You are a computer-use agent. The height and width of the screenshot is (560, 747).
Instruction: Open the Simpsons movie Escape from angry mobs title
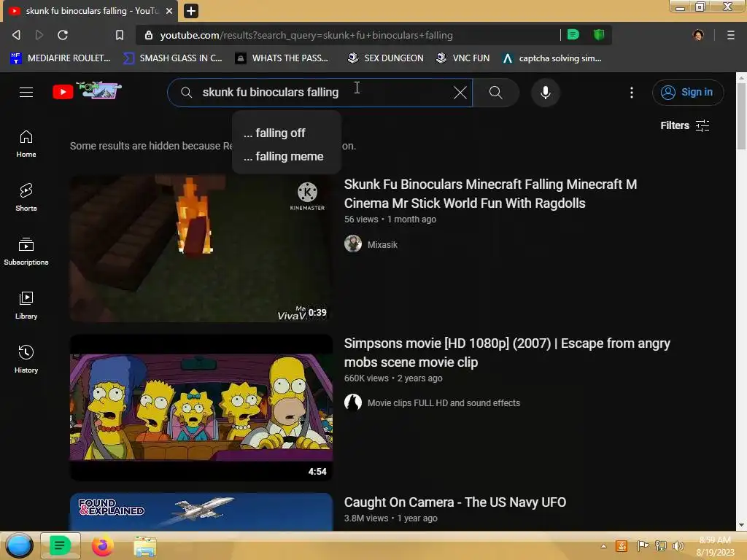507,352
